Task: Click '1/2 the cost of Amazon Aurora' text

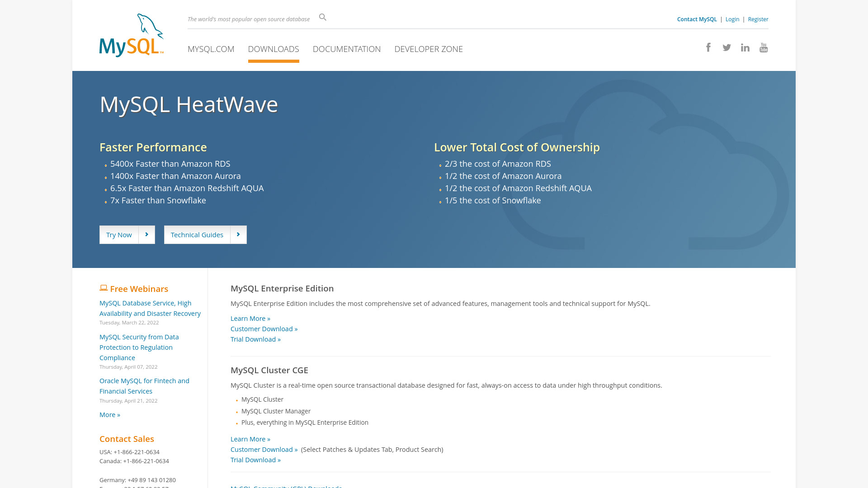Action: tap(503, 176)
